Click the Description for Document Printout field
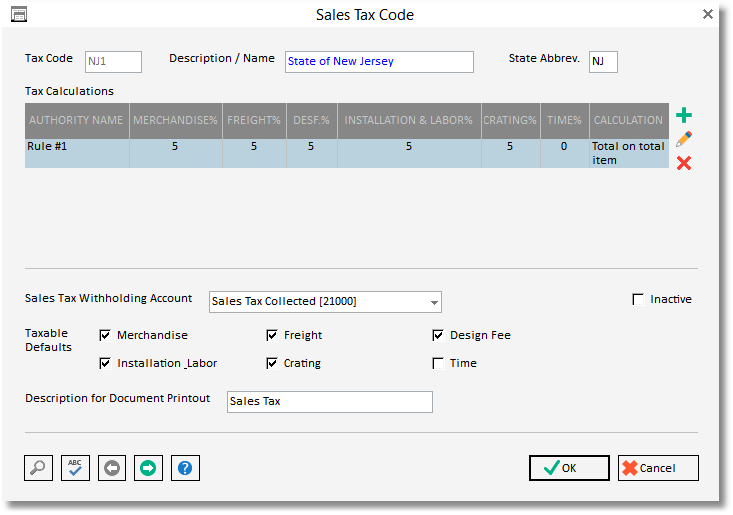Screen dimensions: 733x515 pyautogui.click(x=330, y=401)
